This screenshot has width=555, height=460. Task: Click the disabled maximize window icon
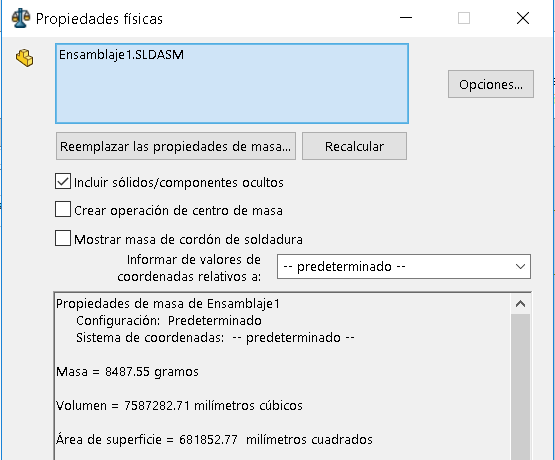click(464, 18)
